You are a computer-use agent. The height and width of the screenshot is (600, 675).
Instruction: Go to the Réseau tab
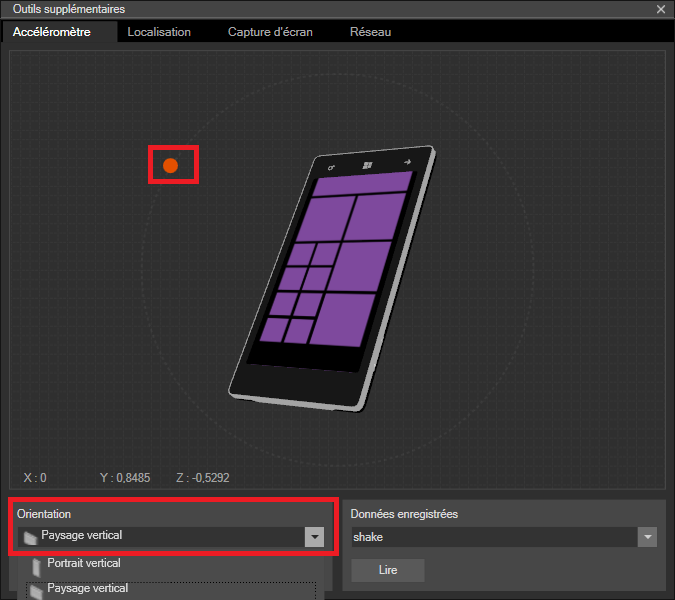[x=370, y=32]
